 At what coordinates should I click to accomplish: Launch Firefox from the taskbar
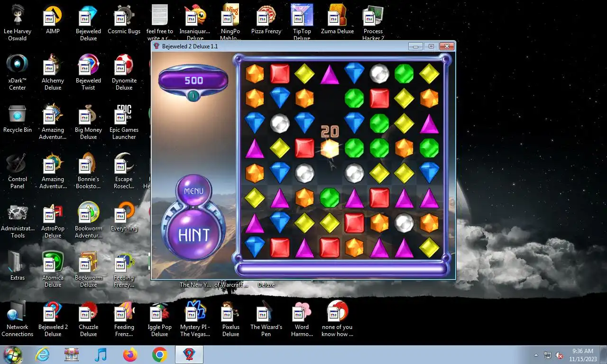coord(129,355)
